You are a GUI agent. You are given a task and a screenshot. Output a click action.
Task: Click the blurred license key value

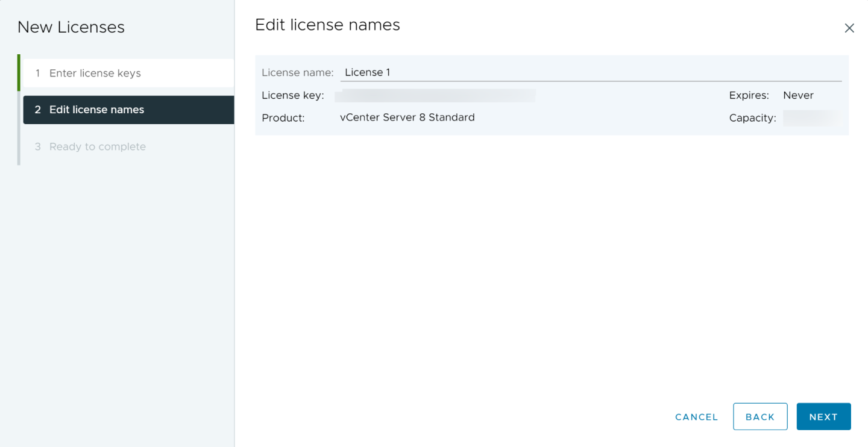pyautogui.click(x=435, y=95)
